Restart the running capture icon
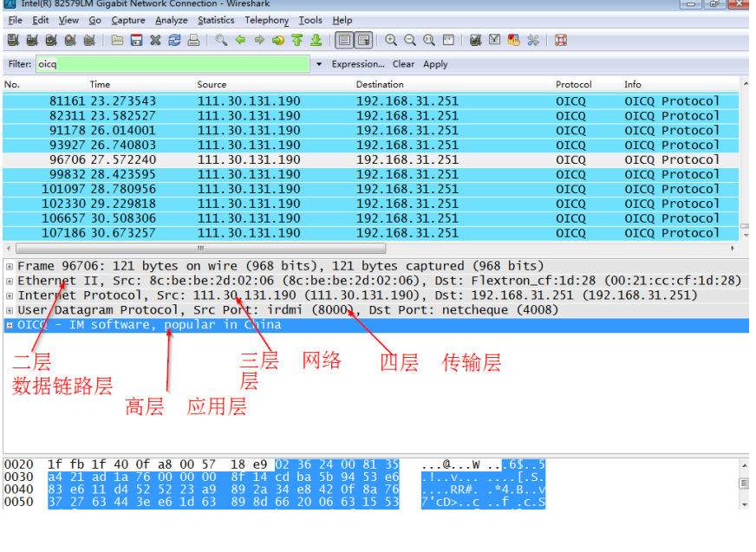The image size is (756, 552). 89,40
